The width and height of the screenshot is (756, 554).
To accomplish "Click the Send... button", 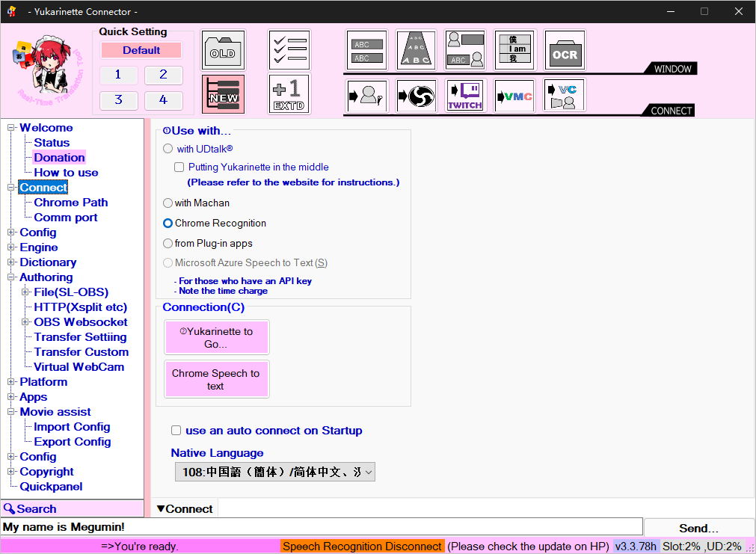I will point(698,528).
